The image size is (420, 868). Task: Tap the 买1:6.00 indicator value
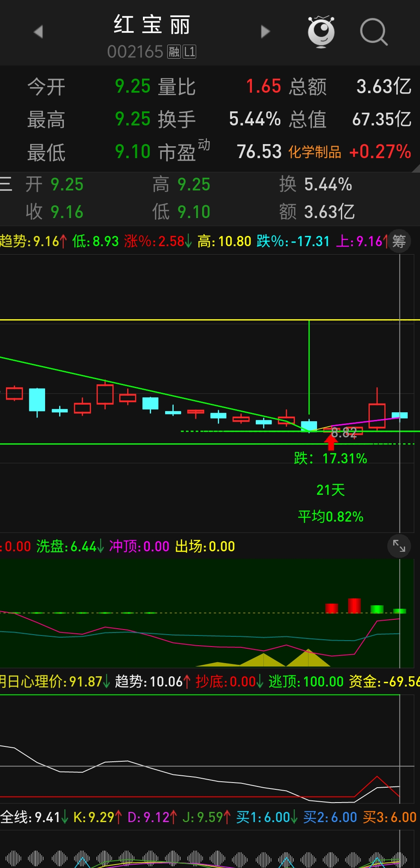pos(267,817)
